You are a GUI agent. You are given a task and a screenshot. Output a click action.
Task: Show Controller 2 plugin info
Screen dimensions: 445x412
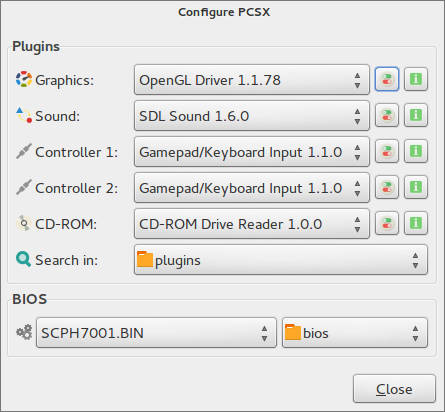416,187
